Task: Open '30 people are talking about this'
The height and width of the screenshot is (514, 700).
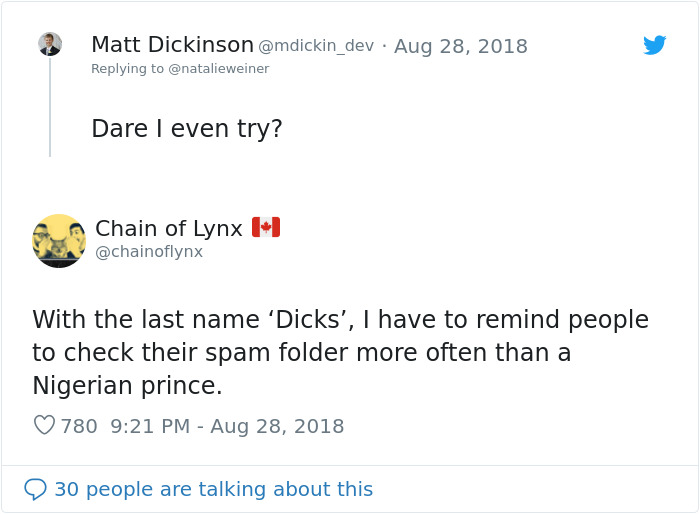Action: pos(213,489)
